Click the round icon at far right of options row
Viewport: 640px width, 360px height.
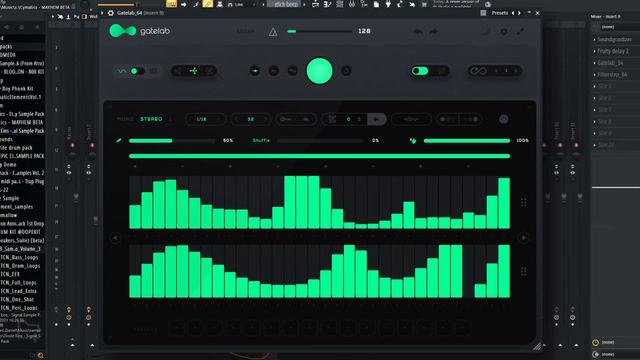pos(504,119)
